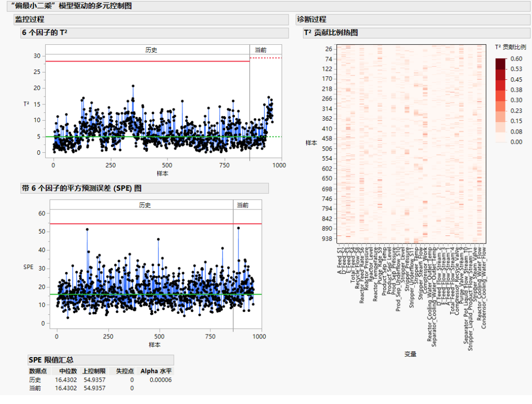Click the 上控制限 column header in table
This screenshot has height=404, width=532.
click(94, 371)
